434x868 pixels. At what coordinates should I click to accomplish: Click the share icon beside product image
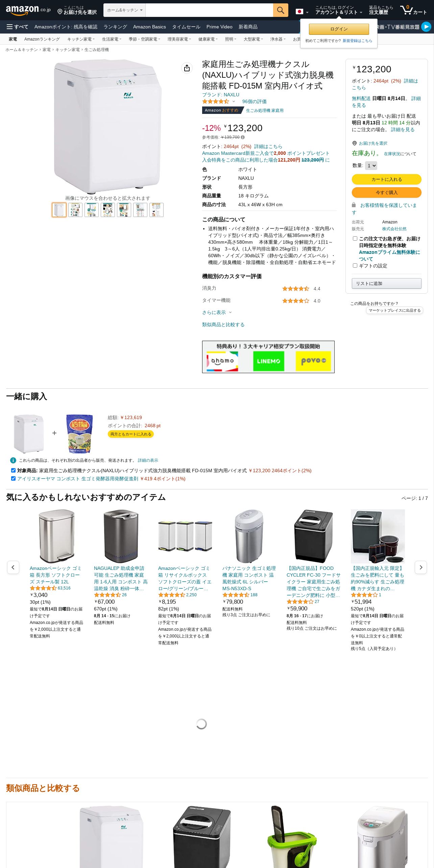point(187,68)
